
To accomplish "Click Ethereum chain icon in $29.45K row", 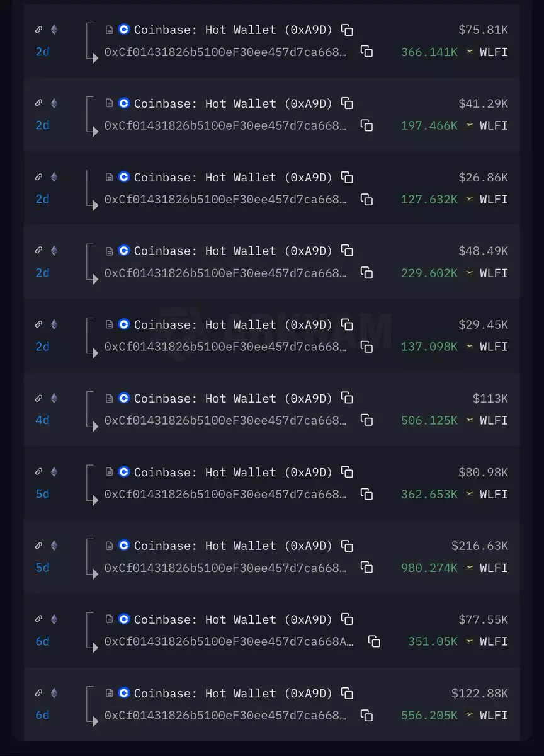I will [x=54, y=324].
